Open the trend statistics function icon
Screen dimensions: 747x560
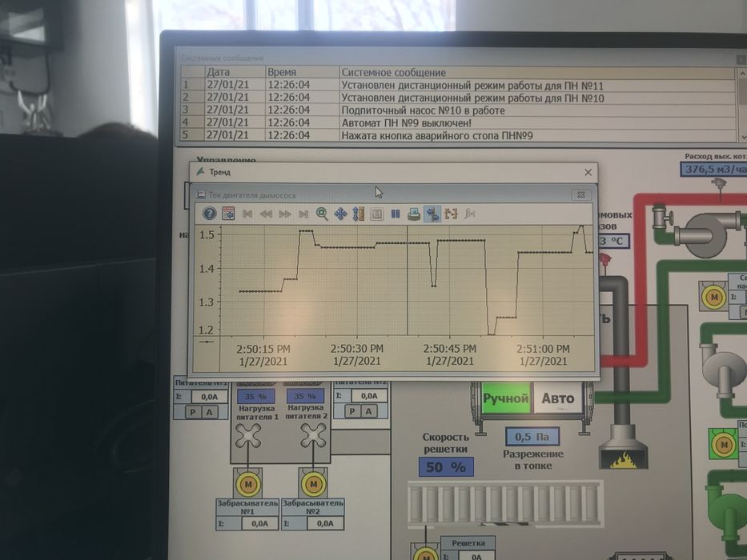470,214
